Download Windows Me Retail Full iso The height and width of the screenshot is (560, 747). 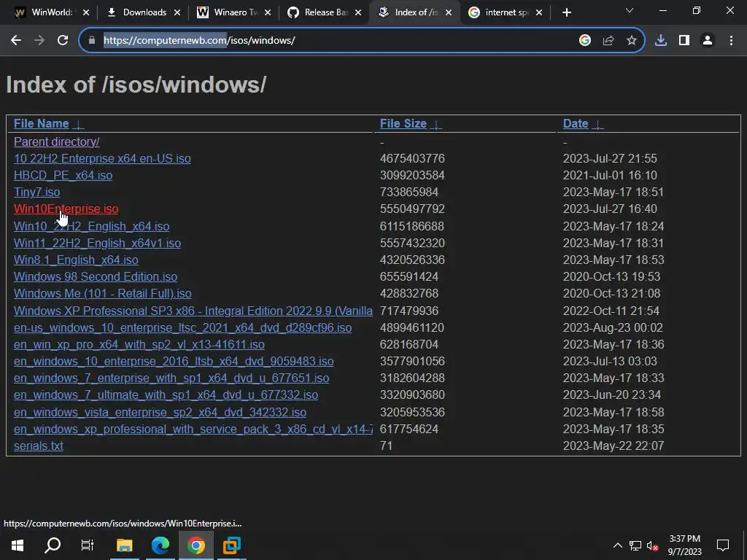coord(102,294)
